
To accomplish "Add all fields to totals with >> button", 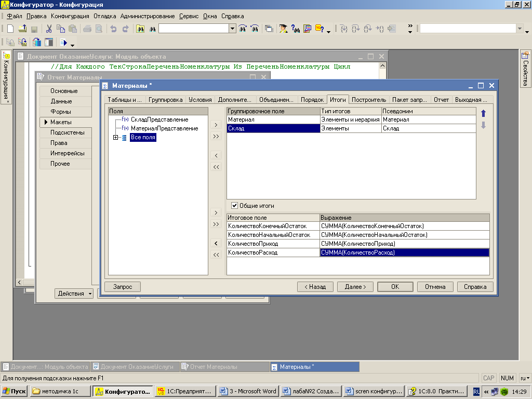I will 217,224.
